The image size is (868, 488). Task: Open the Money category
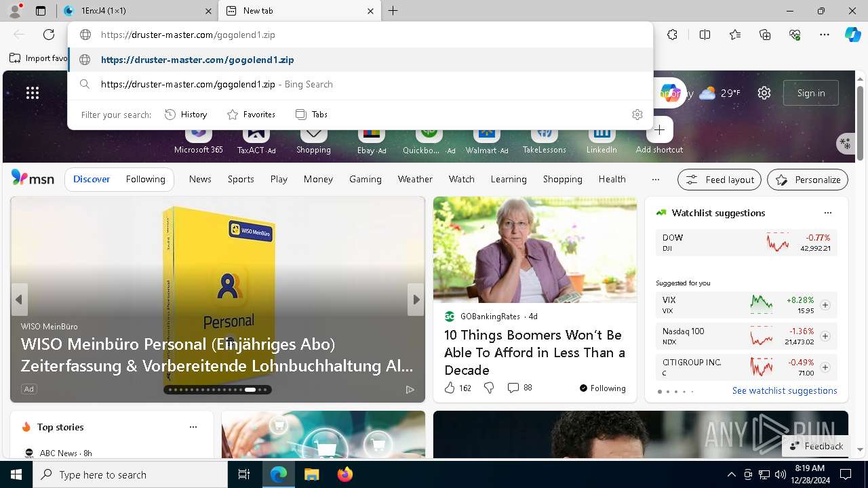click(318, 179)
